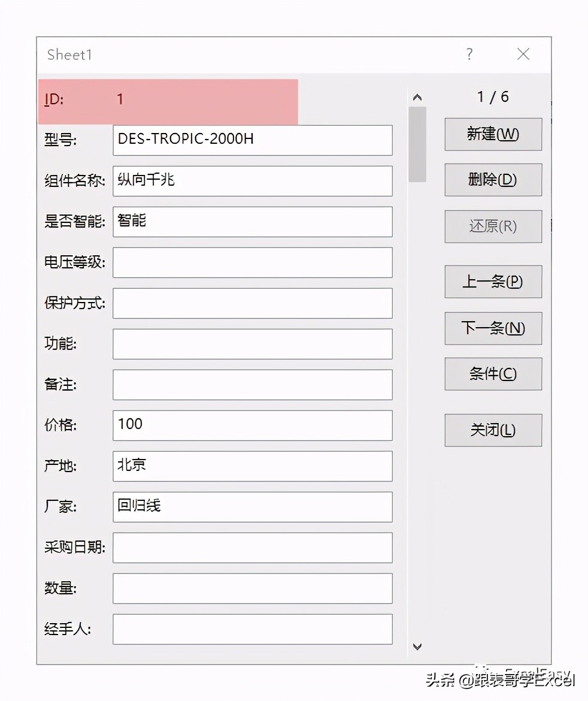Viewport: 588px width, 701px height.
Task: Focus the 组件名称 text box
Action: coord(252,181)
